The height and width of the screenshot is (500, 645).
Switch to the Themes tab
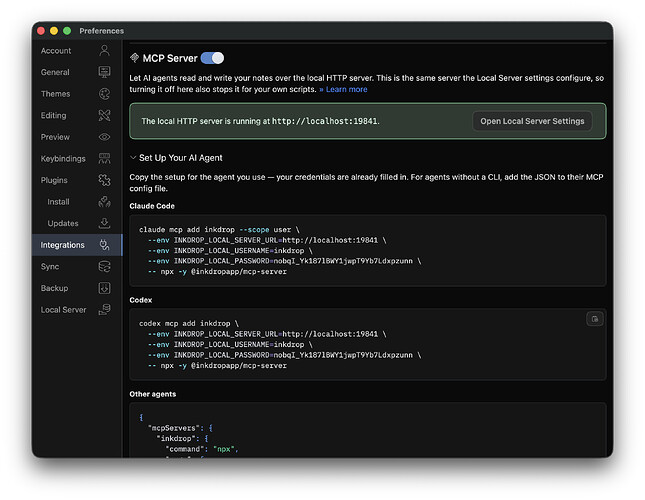point(77,94)
